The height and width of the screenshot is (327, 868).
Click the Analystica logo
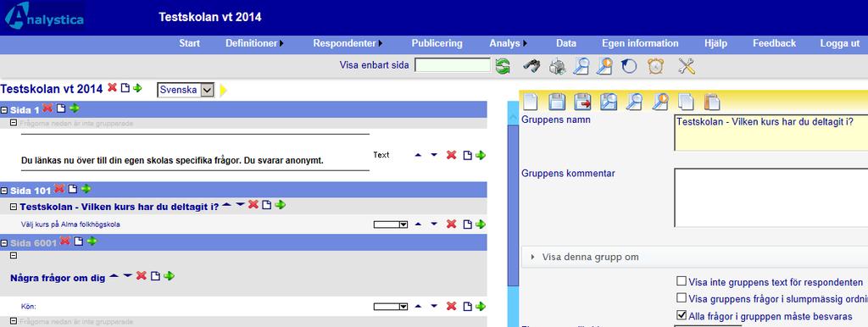click(x=44, y=17)
